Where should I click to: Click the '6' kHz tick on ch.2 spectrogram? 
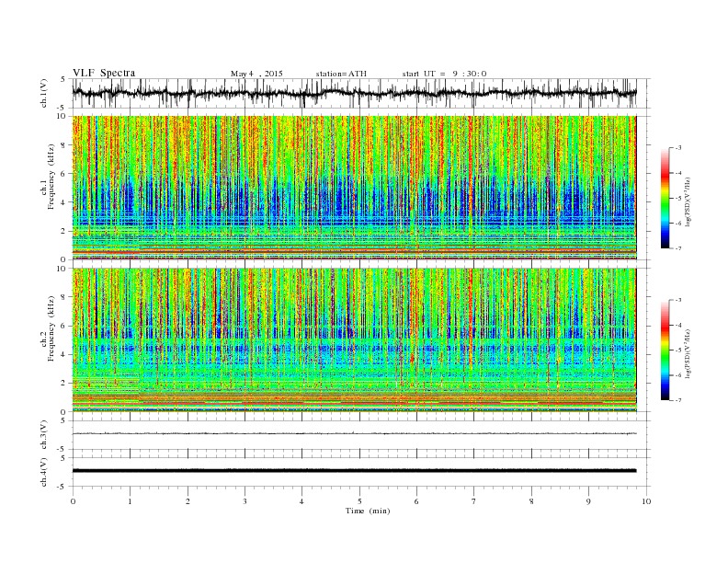pyautogui.click(x=63, y=326)
